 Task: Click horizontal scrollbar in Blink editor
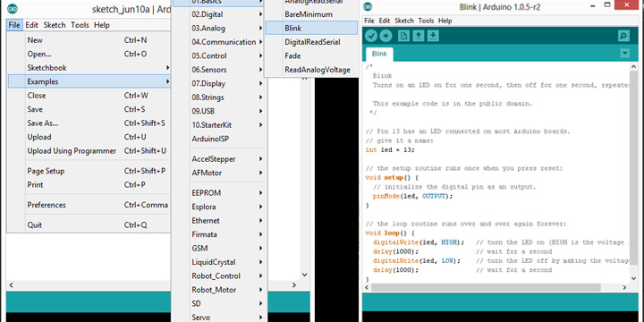click(x=486, y=287)
